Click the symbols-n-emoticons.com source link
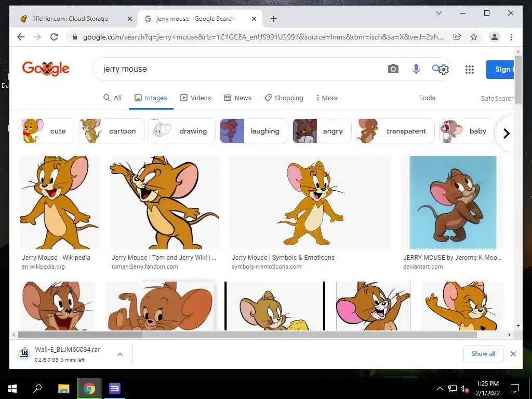 pyautogui.click(x=267, y=267)
